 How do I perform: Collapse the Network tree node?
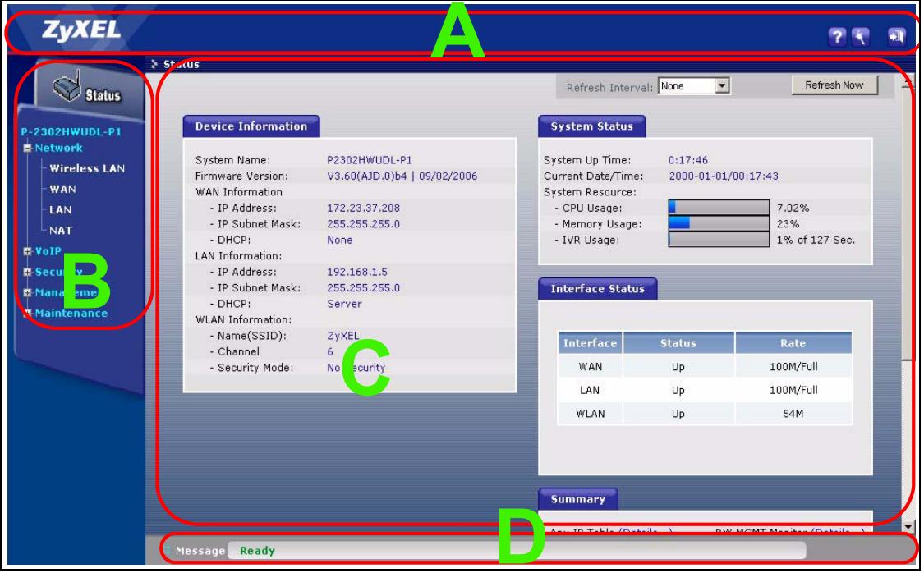point(27,149)
